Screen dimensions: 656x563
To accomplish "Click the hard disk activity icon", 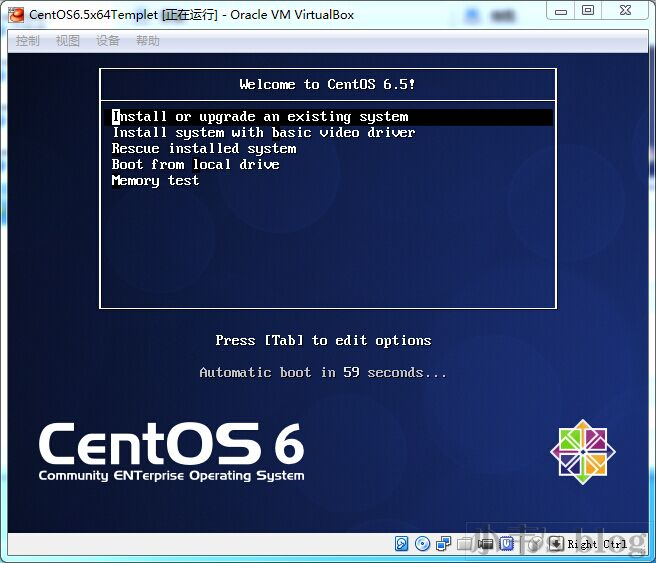I will (401, 543).
